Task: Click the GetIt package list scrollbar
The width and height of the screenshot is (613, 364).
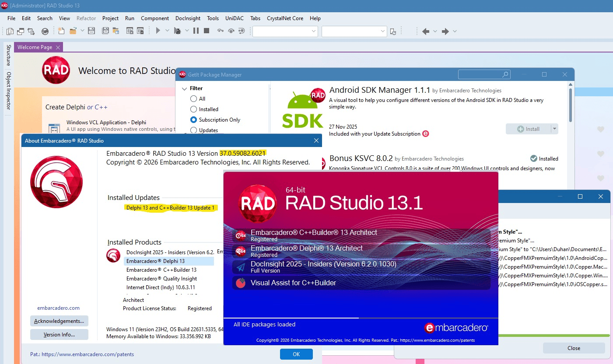Action: click(x=570, y=105)
